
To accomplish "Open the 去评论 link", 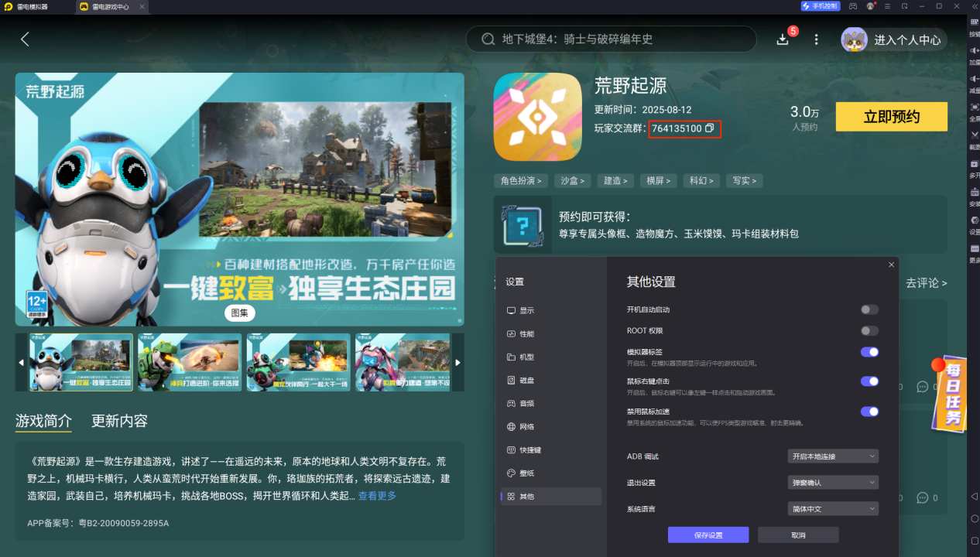I will 927,283.
